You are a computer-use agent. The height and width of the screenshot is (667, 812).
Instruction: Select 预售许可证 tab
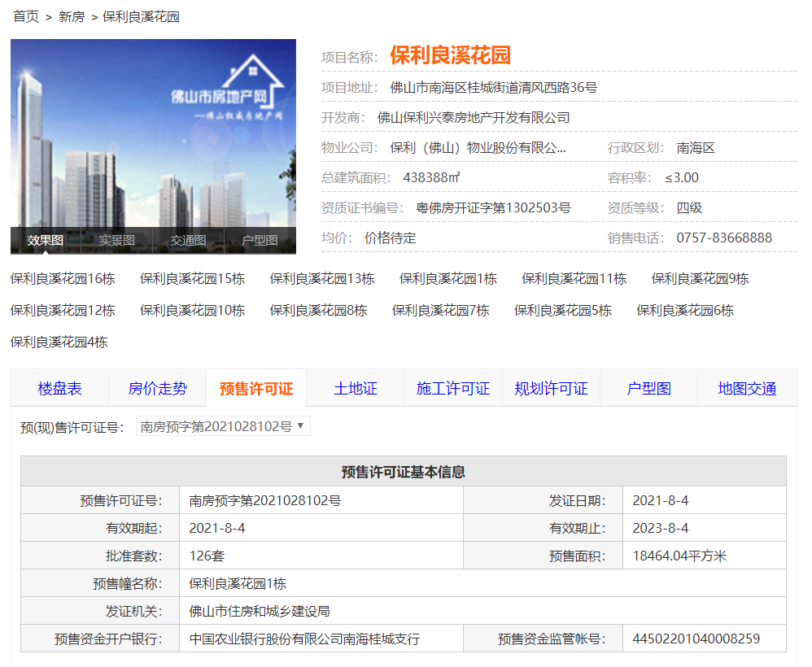(x=256, y=388)
